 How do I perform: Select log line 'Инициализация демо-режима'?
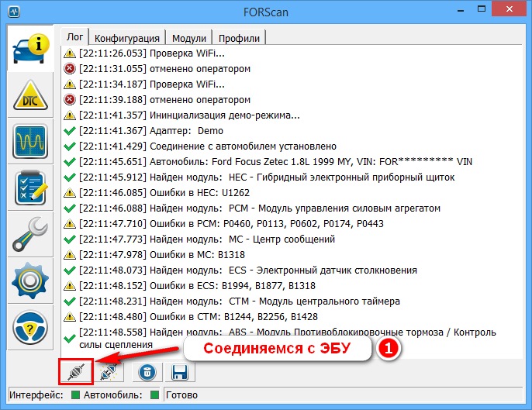tap(292, 115)
